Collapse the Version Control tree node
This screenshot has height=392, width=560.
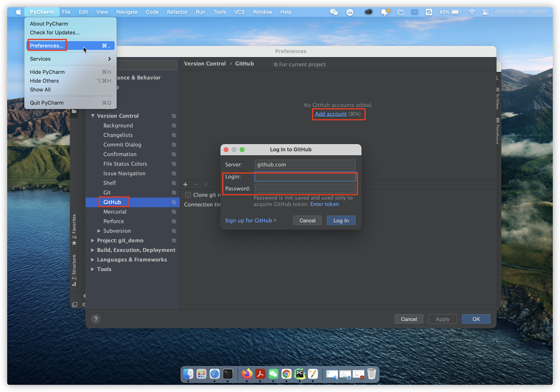(93, 116)
